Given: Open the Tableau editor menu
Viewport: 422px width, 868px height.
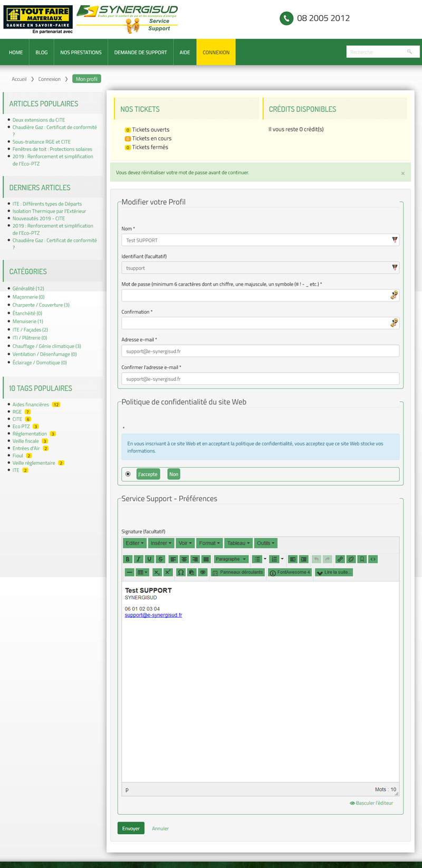Looking at the screenshot, I should (x=238, y=543).
